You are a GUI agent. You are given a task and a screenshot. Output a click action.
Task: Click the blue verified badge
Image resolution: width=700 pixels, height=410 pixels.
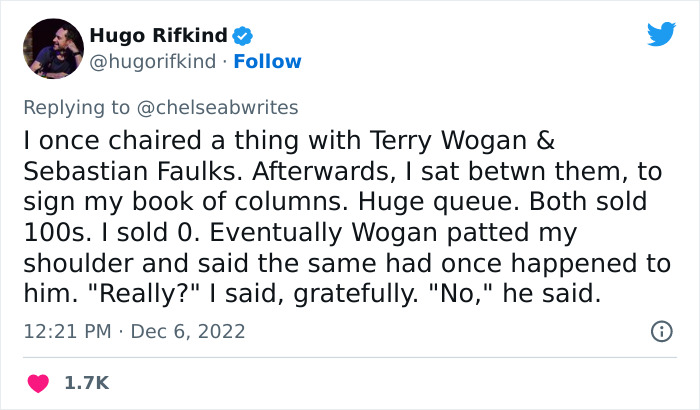point(242,37)
